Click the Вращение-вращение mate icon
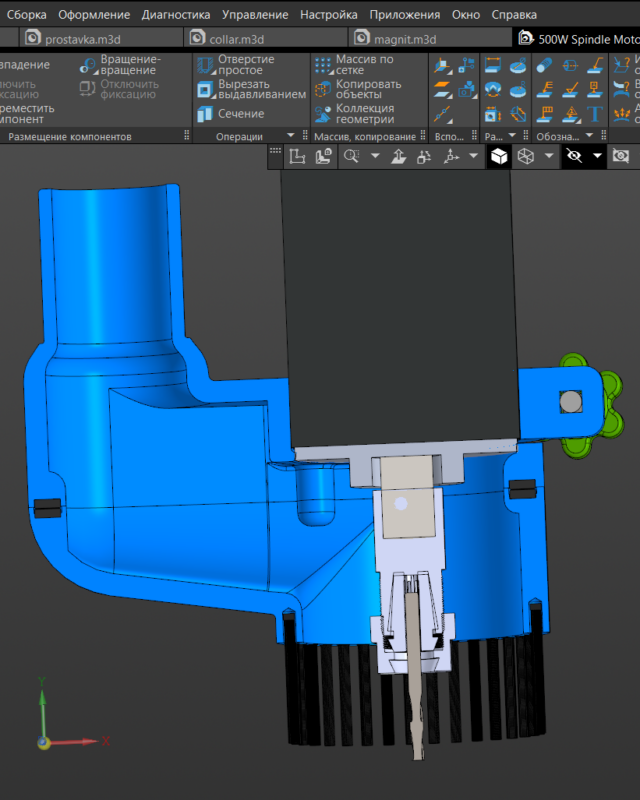This screenshot has width=640, height=800. pos(89,66)
